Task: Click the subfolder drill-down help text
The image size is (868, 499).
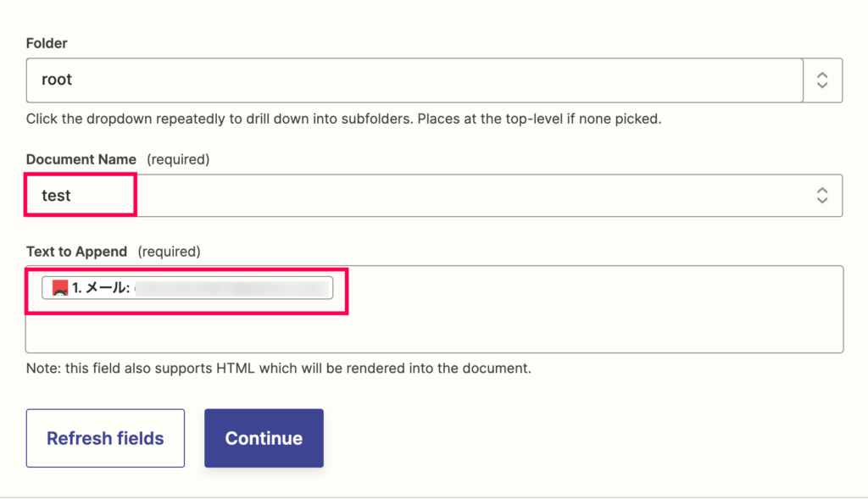Action: pyautogui.click(x=344, y=119)
